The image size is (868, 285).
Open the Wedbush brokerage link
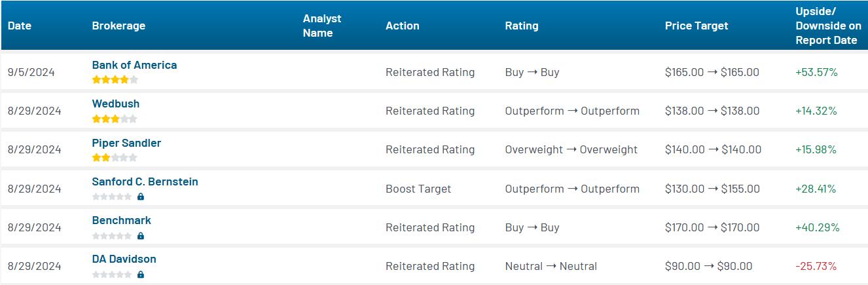click(x=116, y=104)
